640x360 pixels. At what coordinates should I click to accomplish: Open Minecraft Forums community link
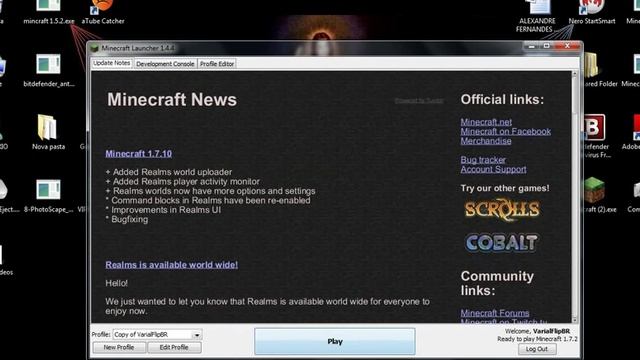click(x=495, y=313)
